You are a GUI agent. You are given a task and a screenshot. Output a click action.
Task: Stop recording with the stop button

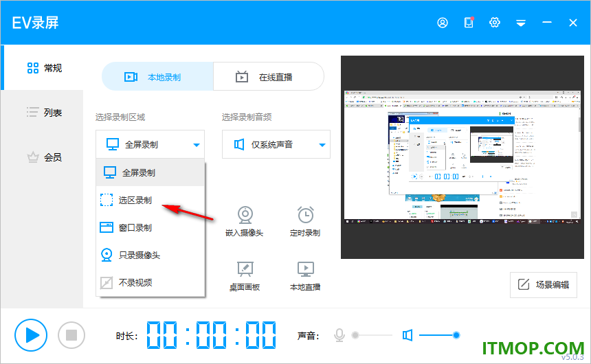point(71,335)
